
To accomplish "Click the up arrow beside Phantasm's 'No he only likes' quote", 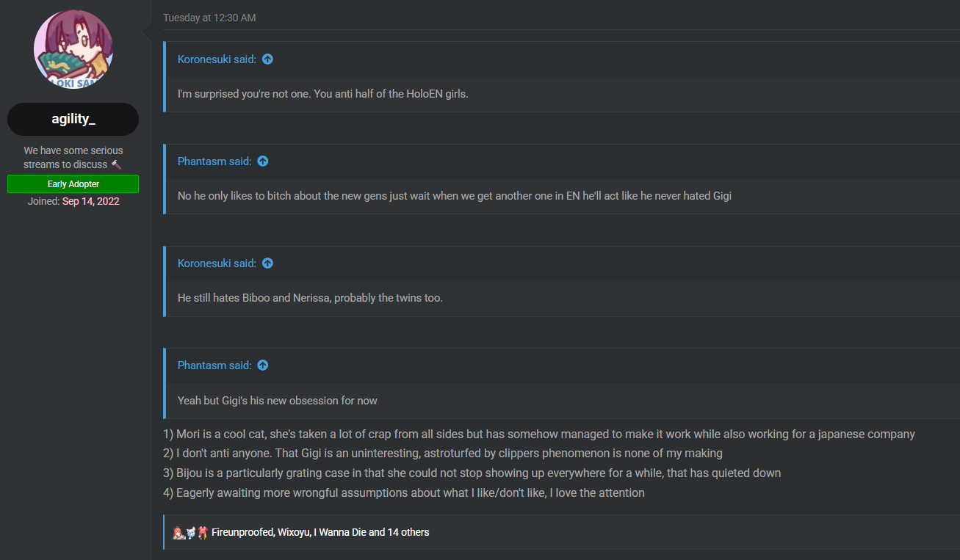I will tap(263, 161).
